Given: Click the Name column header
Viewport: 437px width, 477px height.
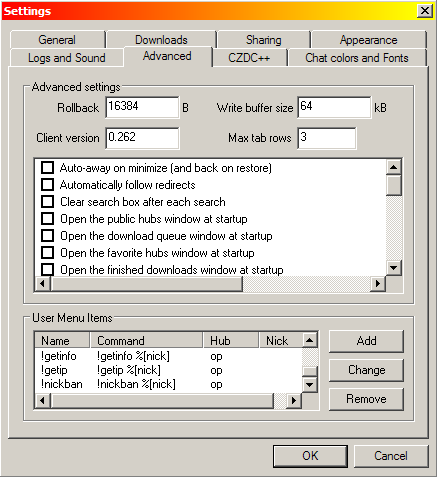Looking at the screenshot, I should click(x=62, y=341).
